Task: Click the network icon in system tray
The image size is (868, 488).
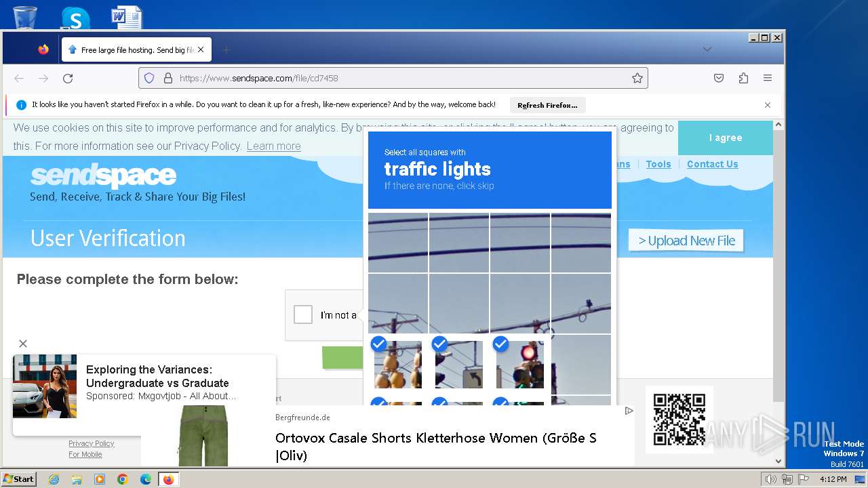Action: click(787, 479)
